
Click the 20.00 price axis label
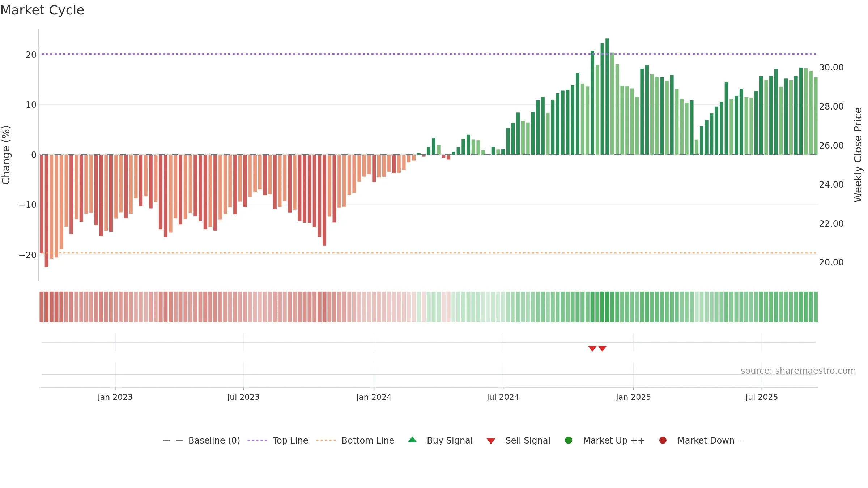pyautogui.click(x=831, y=262)
